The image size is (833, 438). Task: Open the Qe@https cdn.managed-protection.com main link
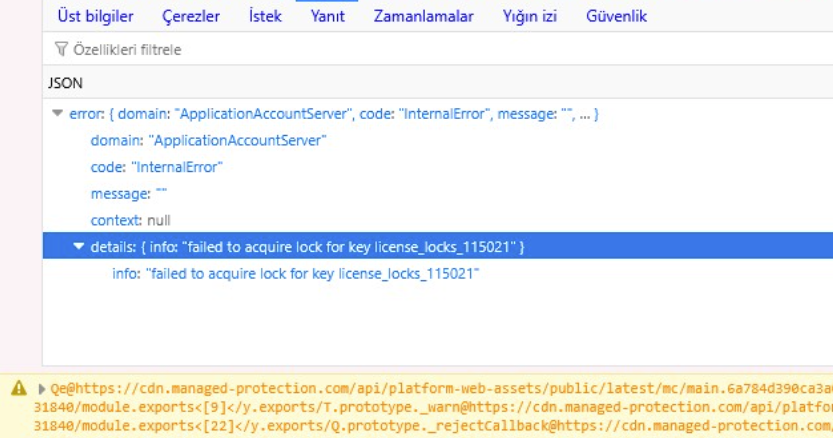[x=441, y=389]
